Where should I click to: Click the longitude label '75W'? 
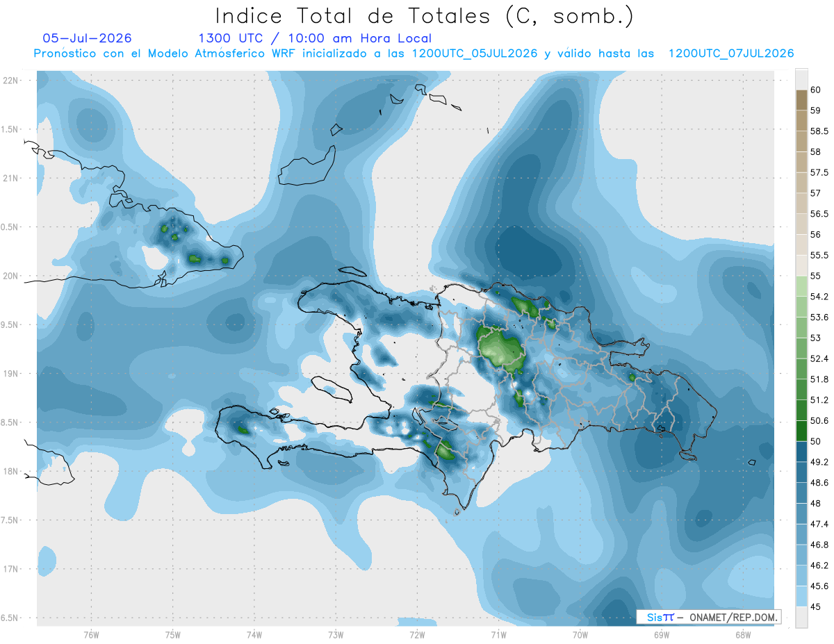click(173, 634)
